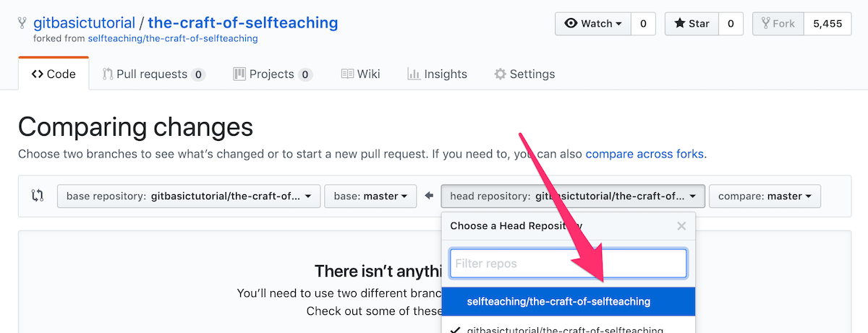Switch to the Code tab
Image resolution: width=868 pixels, height=333 pixels.
[54, 74]
